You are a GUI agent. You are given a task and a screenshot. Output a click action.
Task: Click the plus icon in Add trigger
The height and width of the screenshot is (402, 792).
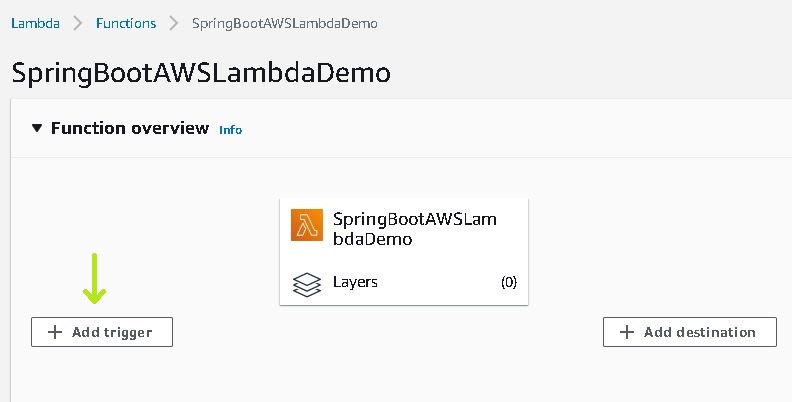point(55,332)
